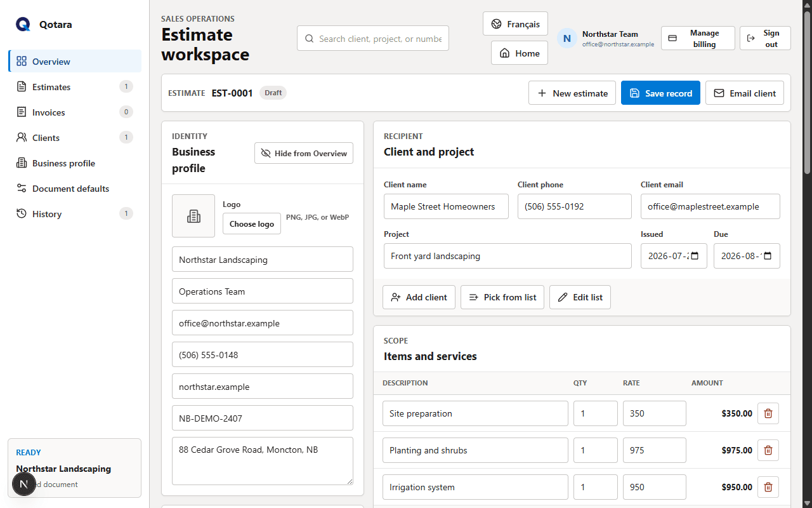Open Estimates in the sidebar
This screenshot has height=508, width=812.
75,86
